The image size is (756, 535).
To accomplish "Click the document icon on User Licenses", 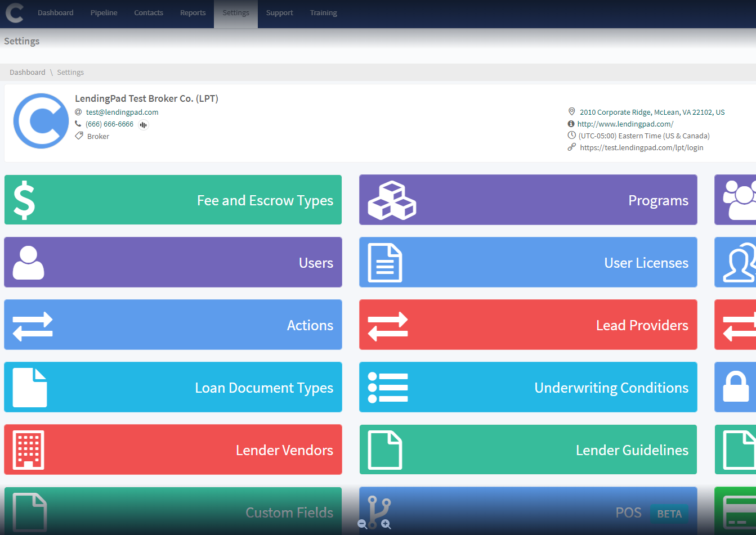I will tap(385, 263).
